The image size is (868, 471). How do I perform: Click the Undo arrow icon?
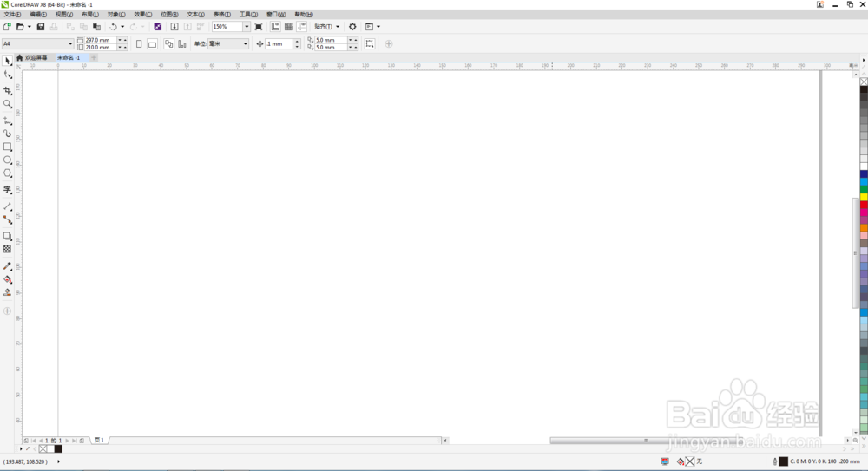(113, 27)
